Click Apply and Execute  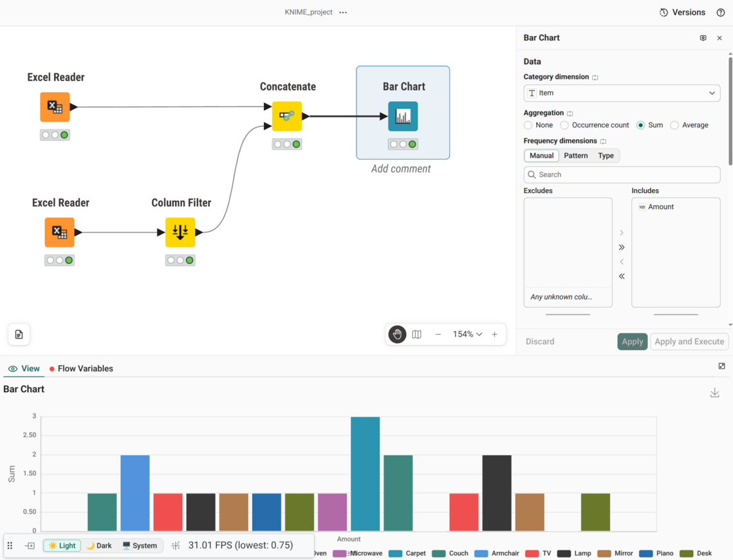pyautogui.click(x=689, y=342)
